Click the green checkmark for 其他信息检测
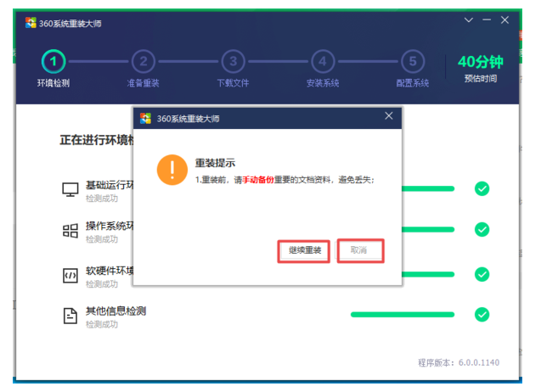This screenshot has width=541, height=392. pos(482,315)
